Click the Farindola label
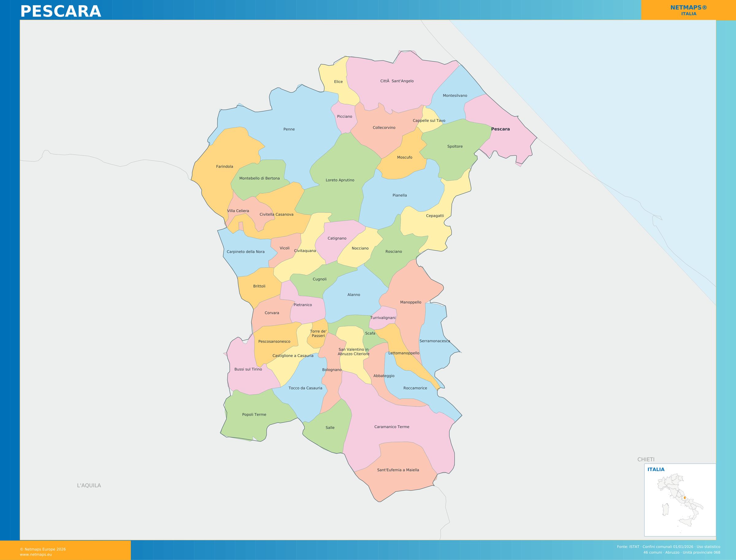The image size is (736, 560). click(224, 167)
